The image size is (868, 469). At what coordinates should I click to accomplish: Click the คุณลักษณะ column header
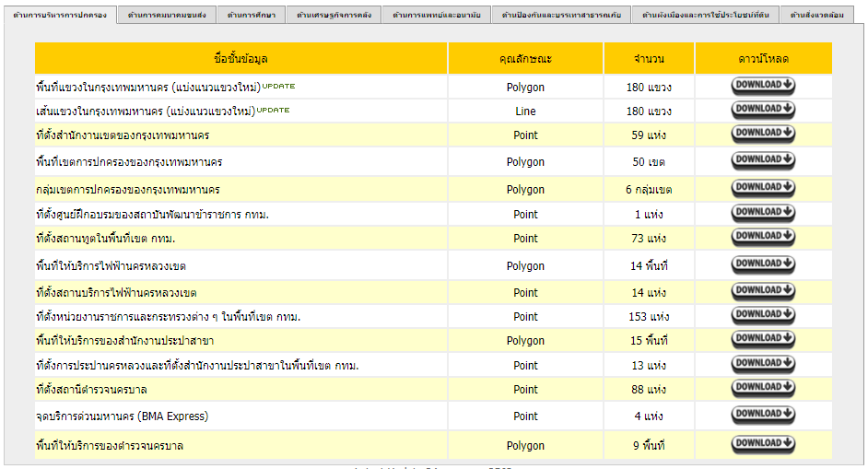[x=525, y=58]
